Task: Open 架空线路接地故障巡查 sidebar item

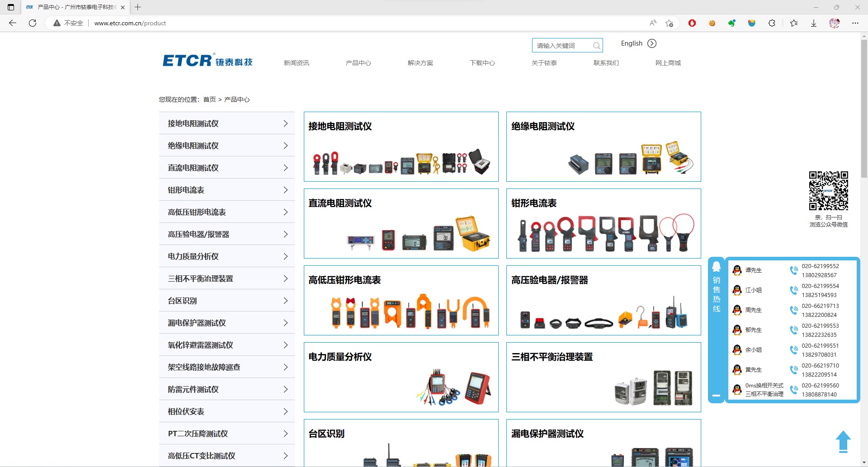Action: 227,367
